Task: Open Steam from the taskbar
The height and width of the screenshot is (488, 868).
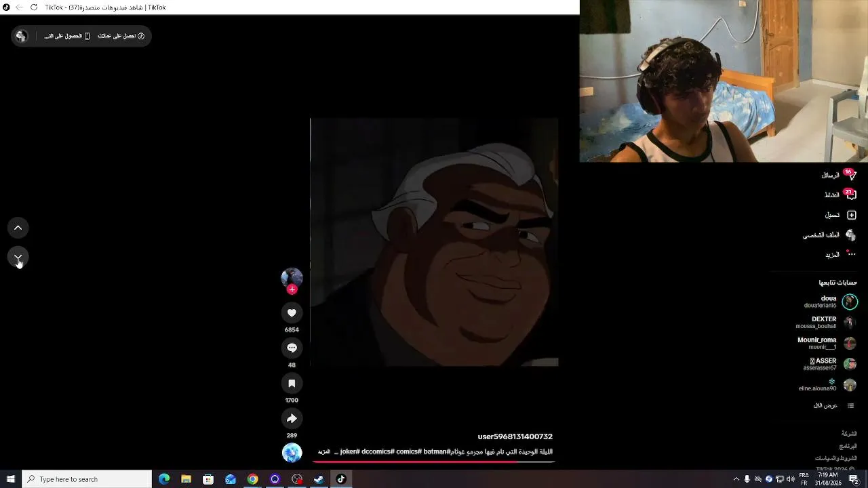Action: point(319,479)
